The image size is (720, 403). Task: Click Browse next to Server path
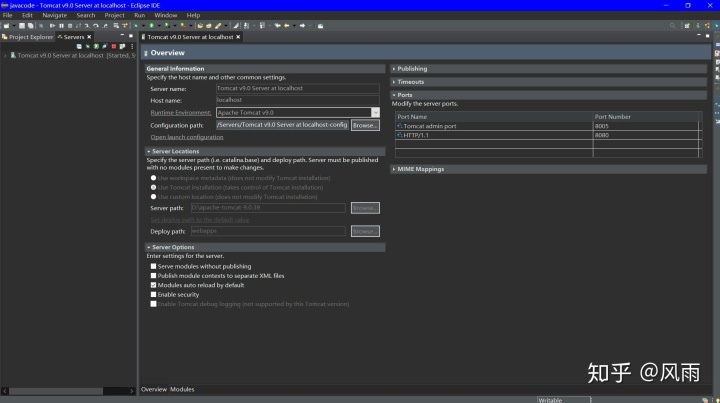(x=365, y=208)
